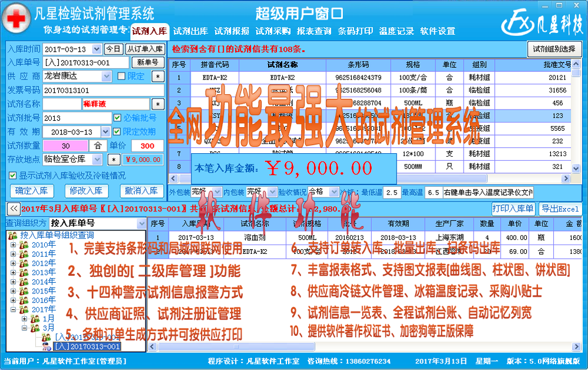588x370 pixels.
Task: Collapse the 3月 tree node
Action: (x=24, y=328)
